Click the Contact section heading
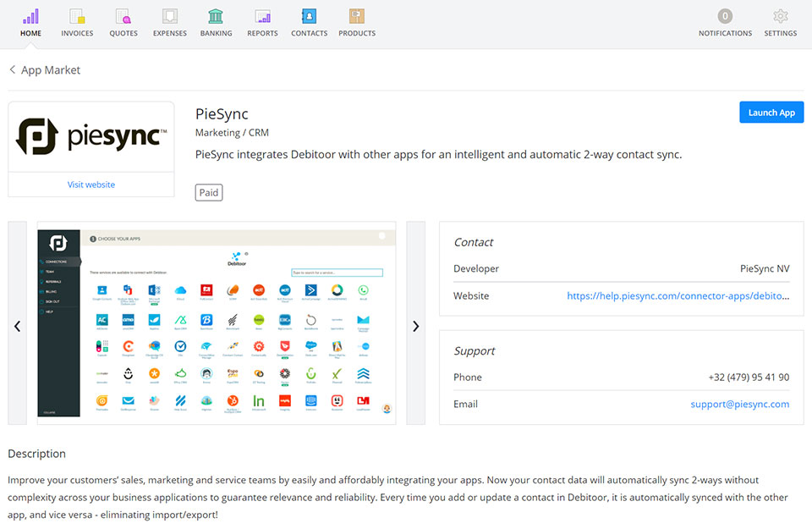The width and height of the screenshot is (812, 529). pyautogui.click(x=474, y=242)
